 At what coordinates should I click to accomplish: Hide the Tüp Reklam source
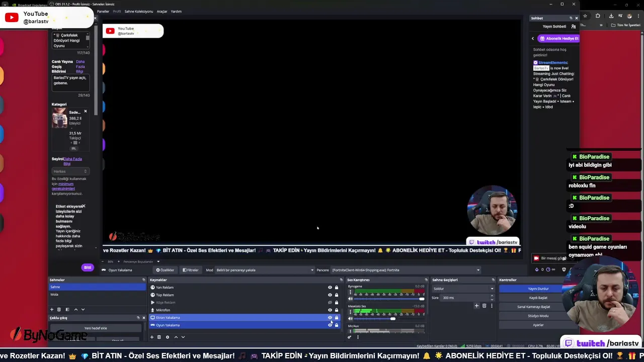pos(330,295)
